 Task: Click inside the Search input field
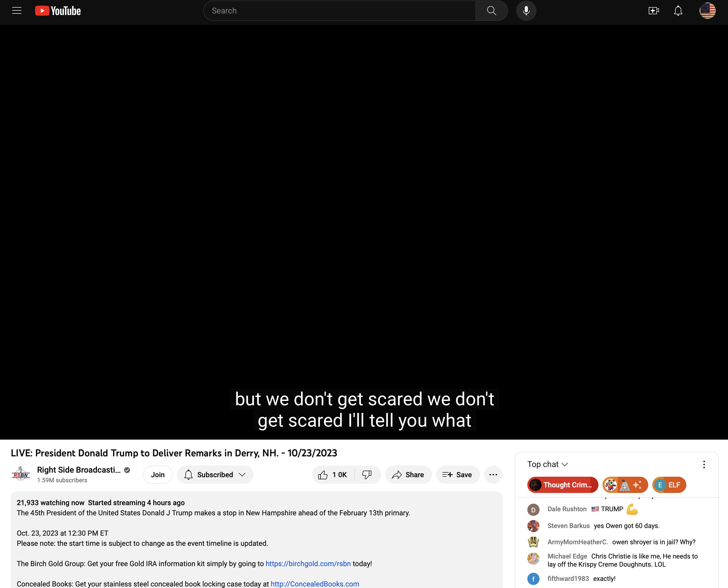[x=339, y=11]
